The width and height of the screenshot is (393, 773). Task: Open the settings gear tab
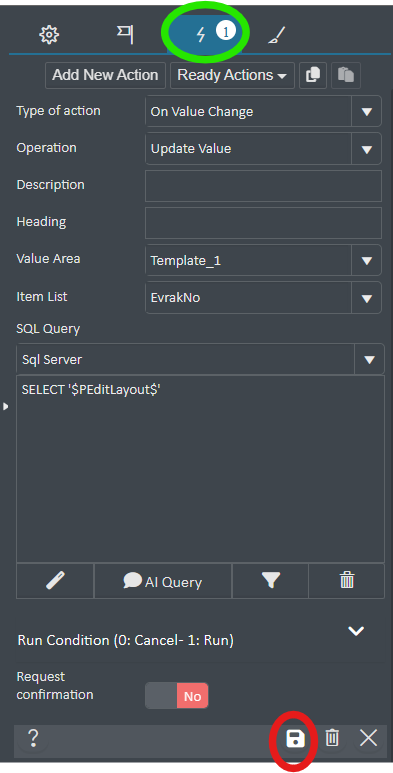(x=49, y=35)
